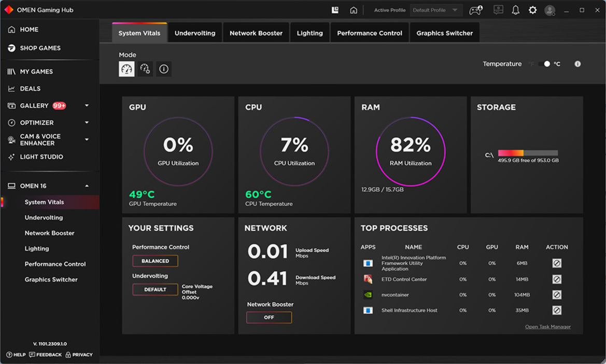Select the gauge with gear mode icon
606x364 pixels.
pyautogui.click(x=145, y=69)
